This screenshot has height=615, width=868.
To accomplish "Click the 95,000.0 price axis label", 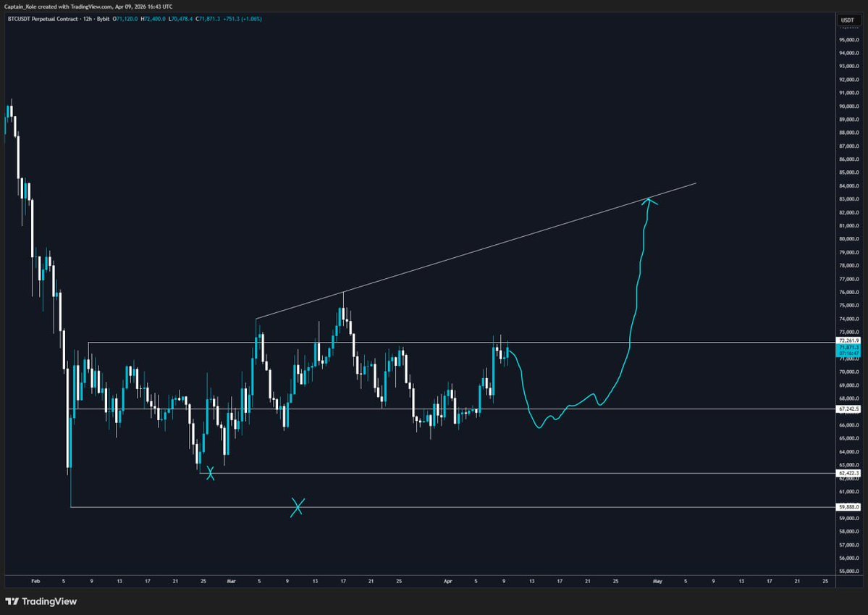I will 848,40.
